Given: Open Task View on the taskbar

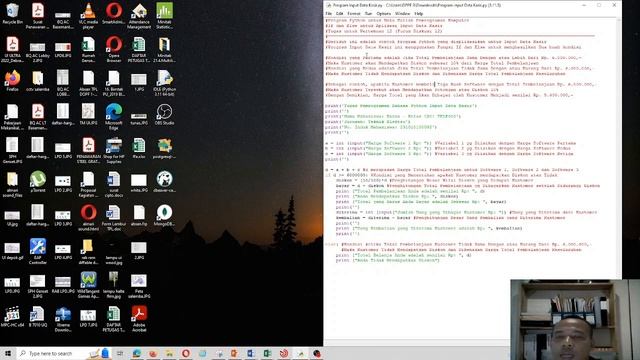Looking at the screenshot, I should click(120, 353).
